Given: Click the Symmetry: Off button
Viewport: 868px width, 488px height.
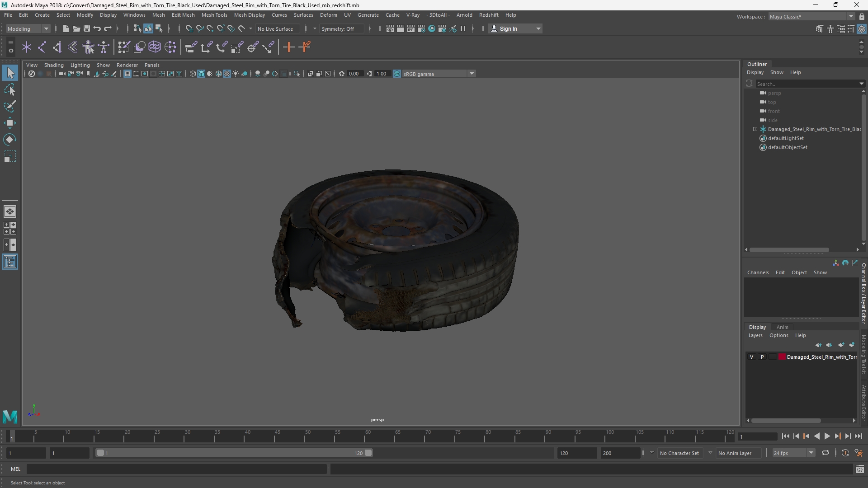Looking at the screenshot, I should (x=341, y=28).
